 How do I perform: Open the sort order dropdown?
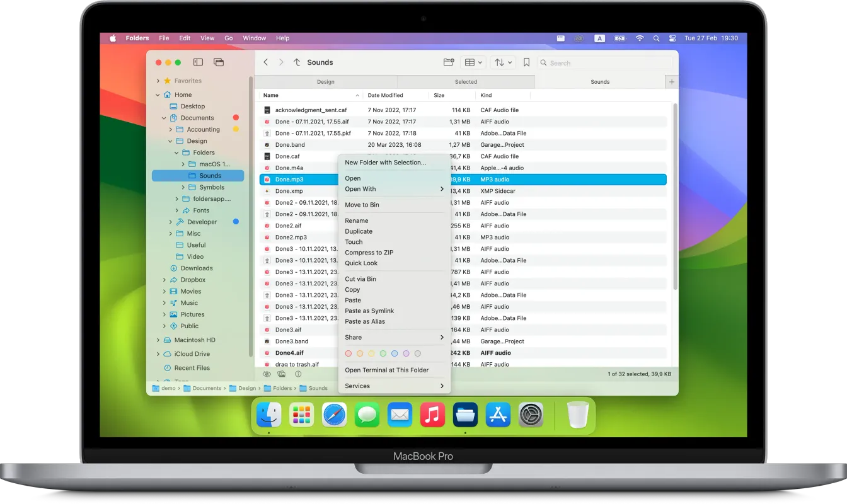coord(502,62)
